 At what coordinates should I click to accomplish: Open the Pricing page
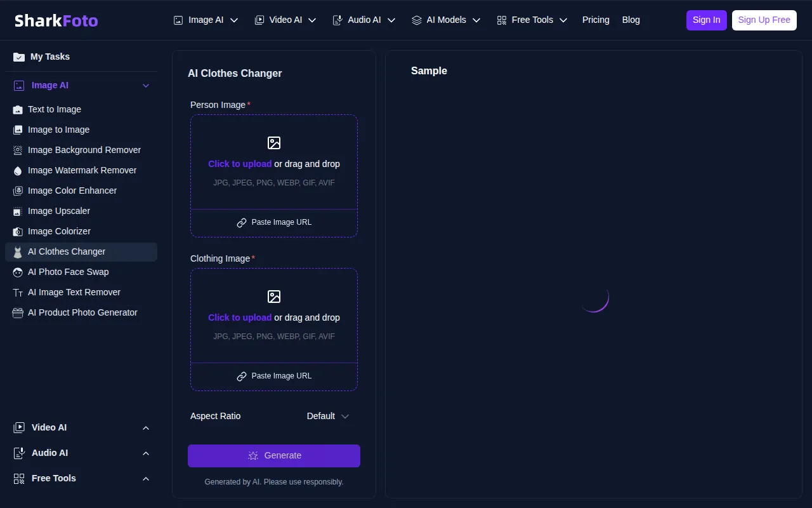(x=596, y=20)
